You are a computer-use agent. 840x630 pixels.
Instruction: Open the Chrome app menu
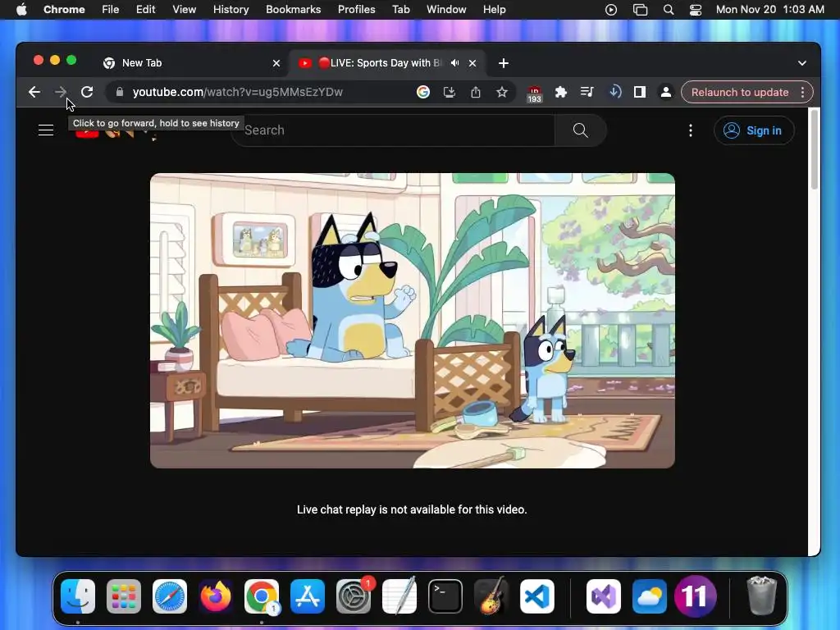pyautogui.click(x=64, y=9)
